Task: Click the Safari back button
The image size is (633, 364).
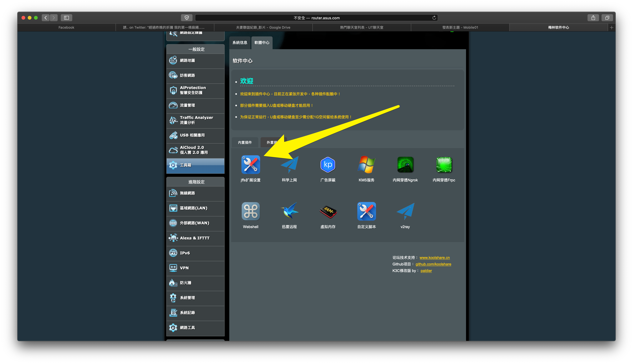Action: pos(45,18)
